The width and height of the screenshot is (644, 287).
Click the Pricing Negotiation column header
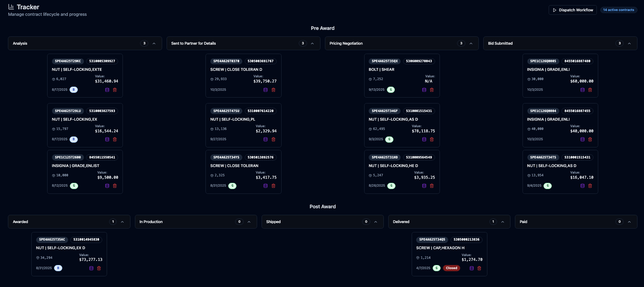pos(402,43)
